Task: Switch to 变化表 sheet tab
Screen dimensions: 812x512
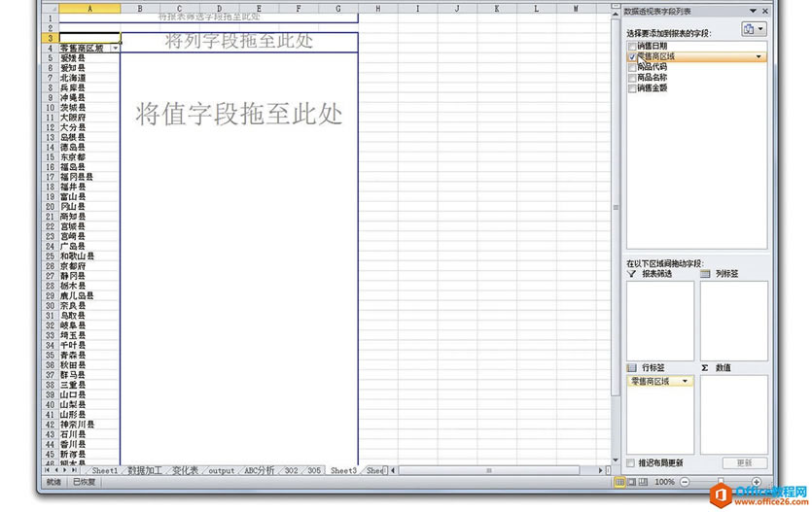Action: (x=185, y=470)
